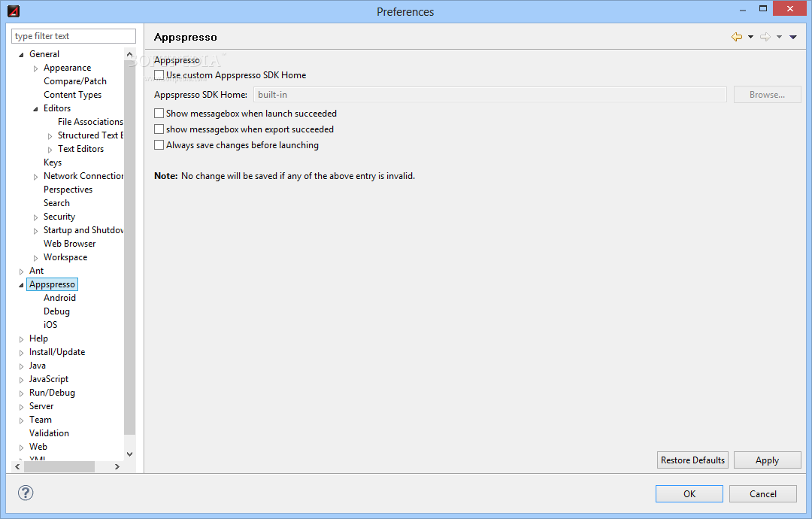Maximize the Preferences window
Image resolution: width=812 pixels, height=519 pixels.
point(763,9)
